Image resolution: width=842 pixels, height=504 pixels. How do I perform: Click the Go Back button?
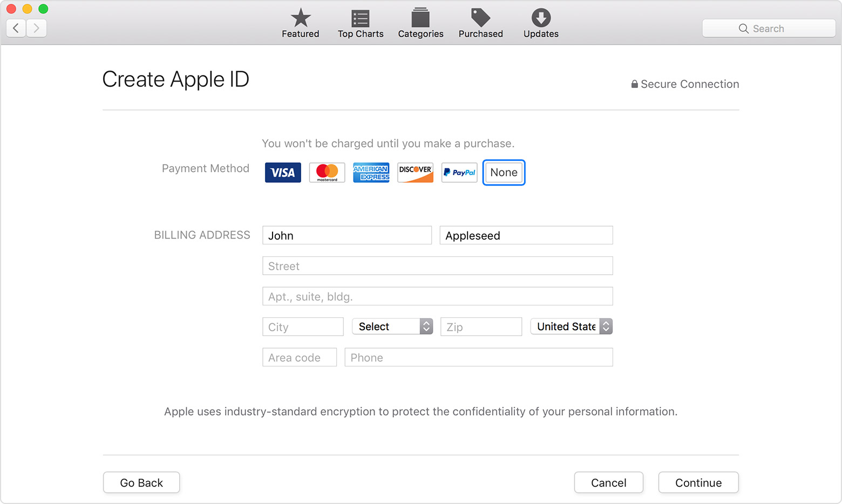coord(141,482)
